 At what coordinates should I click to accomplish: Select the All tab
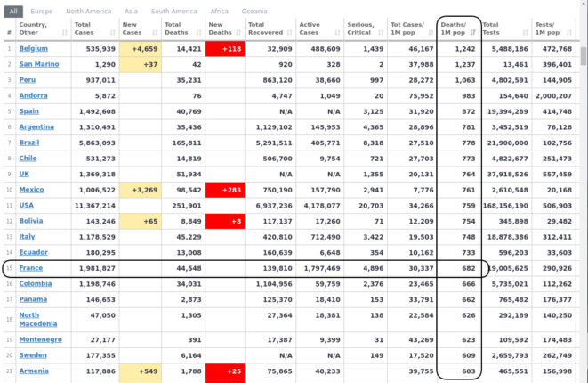pyautogui.click(x=13, y=12)
